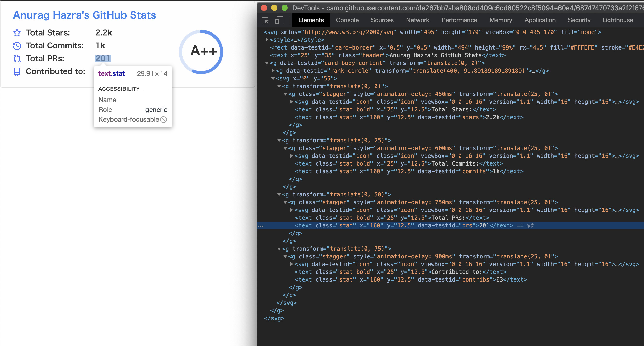
Task: Click the pull request icon beside Total PRs
Action: click(17, 59)
